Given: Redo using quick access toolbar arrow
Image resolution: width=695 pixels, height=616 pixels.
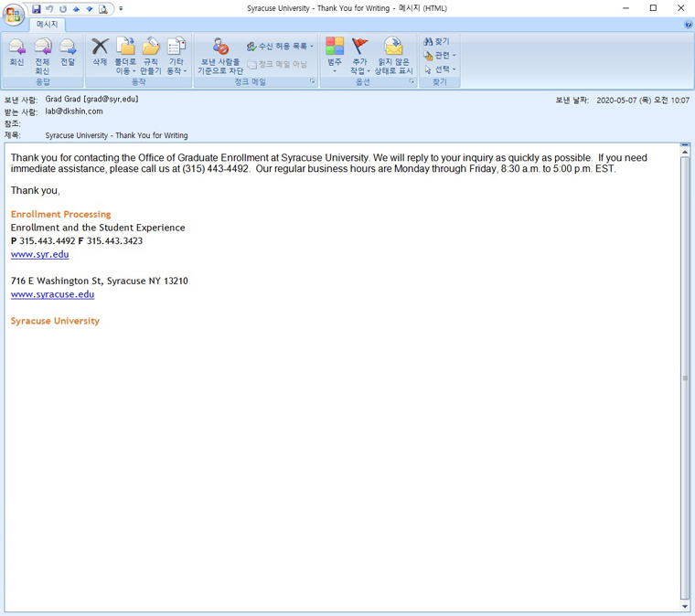Looking at the screenshot, I should [x=63, y=9].
